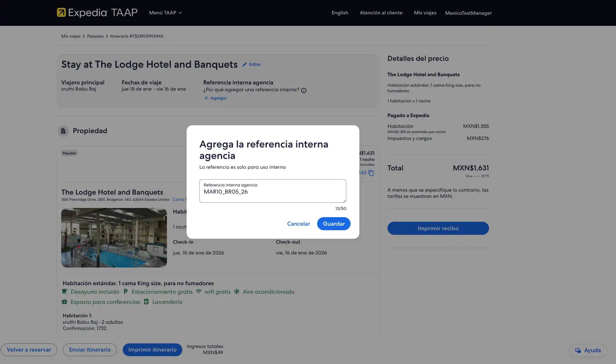Click Enviar itinerario button
Screen dimensions: 616x364
point(90,350)
